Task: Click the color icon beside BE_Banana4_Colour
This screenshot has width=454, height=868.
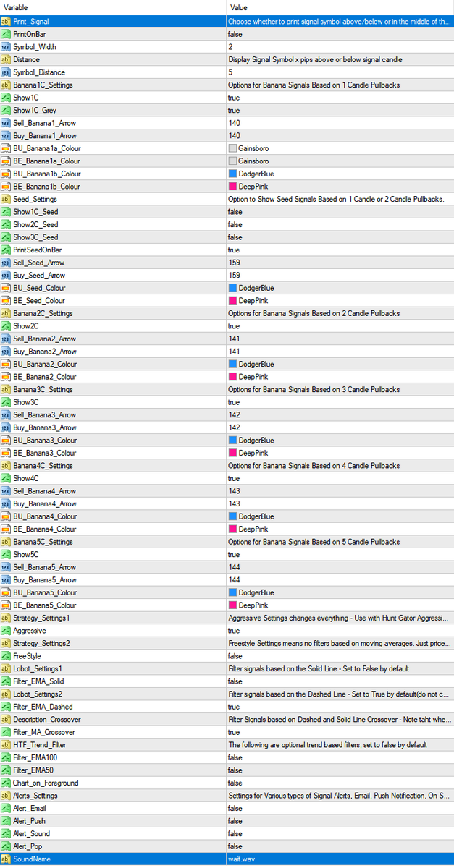Action: tap(6, 529)
